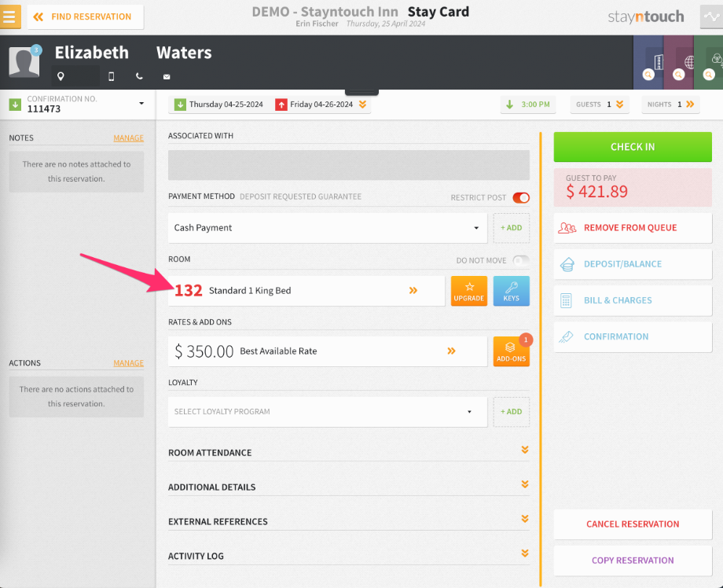Toggle the Do Not Move switch
The image size is (723, 588).
[521, 260]
